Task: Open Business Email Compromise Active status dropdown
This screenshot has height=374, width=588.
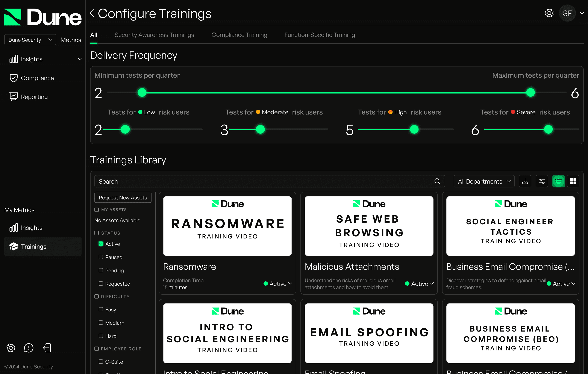Action: (561, 284)
